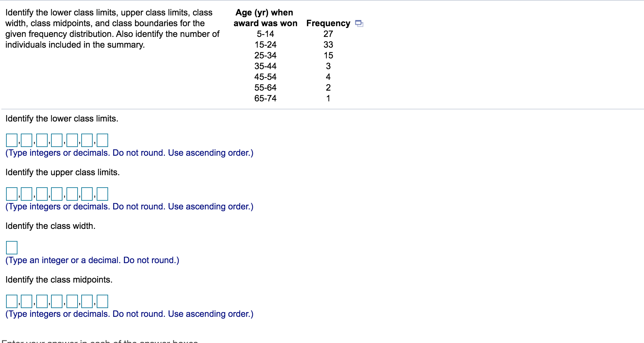Click the last lower class limits answer box

point(102,140)
